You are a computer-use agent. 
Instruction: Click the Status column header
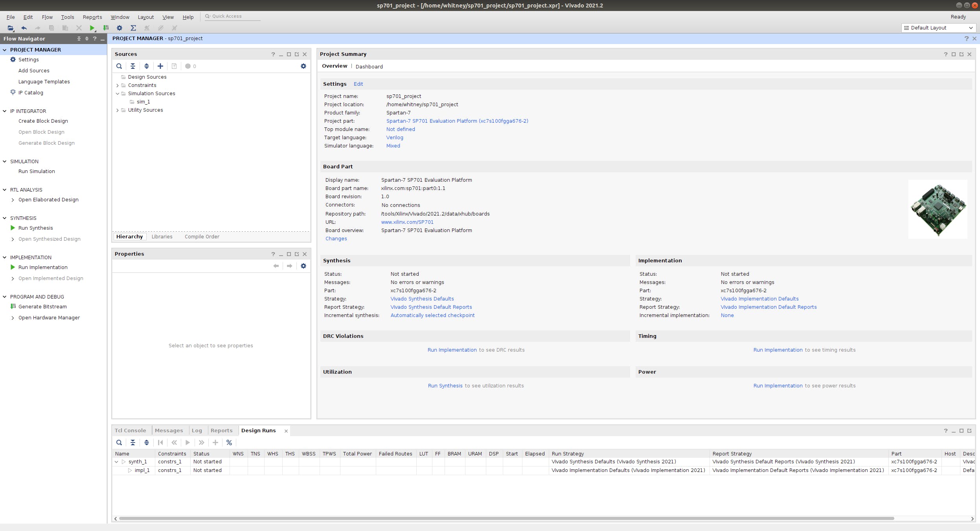click(x=210, y=454)
